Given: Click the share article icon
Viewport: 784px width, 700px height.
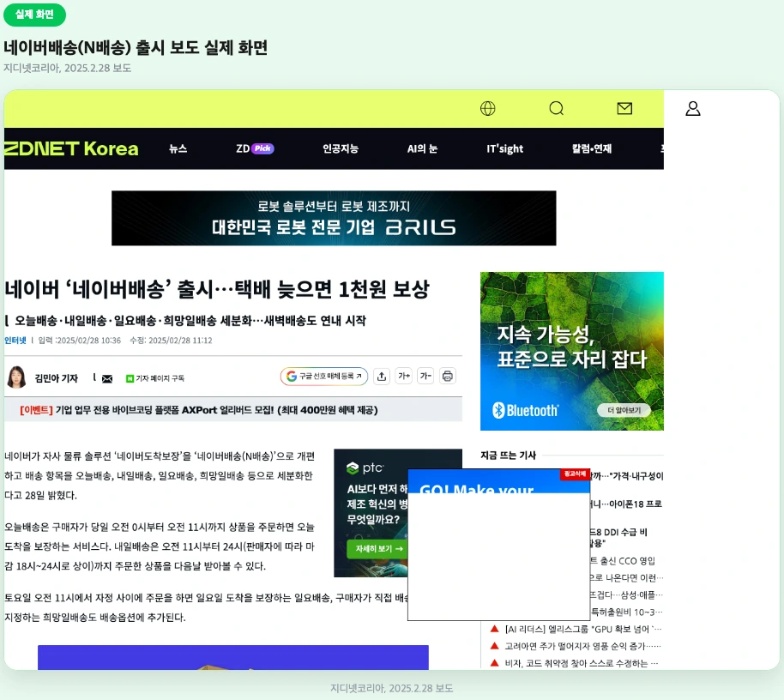Looking at the screenshot, I should (x=382, y=376).
